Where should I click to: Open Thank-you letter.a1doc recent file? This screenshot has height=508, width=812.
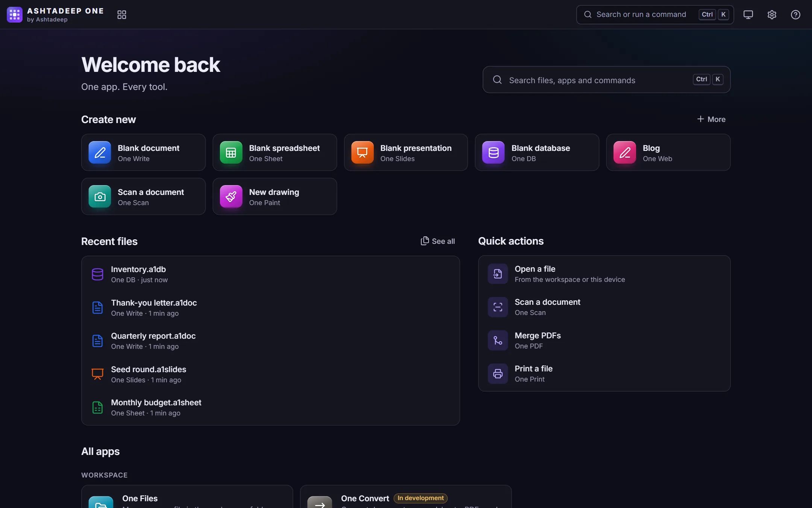[270, 307]
